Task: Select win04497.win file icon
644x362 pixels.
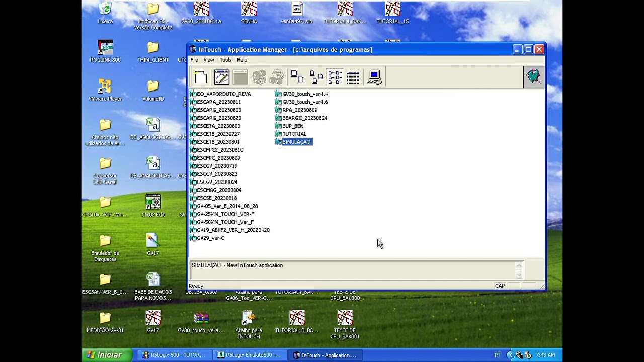Action: pos(297,13)
